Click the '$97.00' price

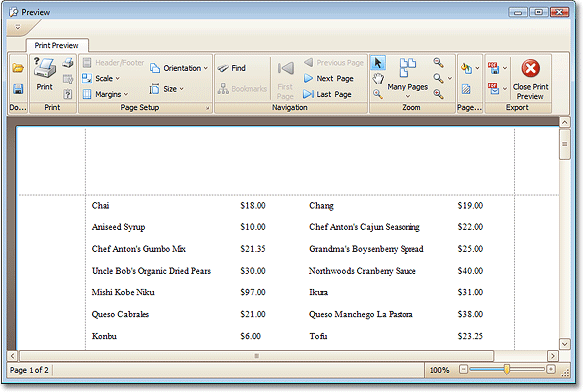coord(253,292)
